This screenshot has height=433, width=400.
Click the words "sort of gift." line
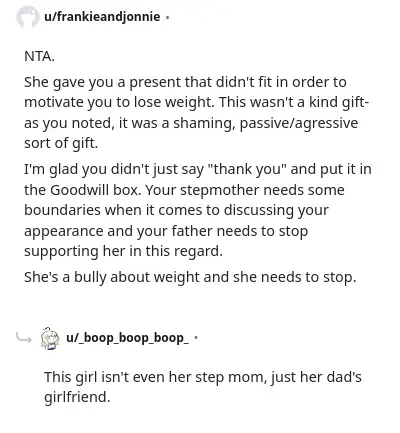[61, 143]
